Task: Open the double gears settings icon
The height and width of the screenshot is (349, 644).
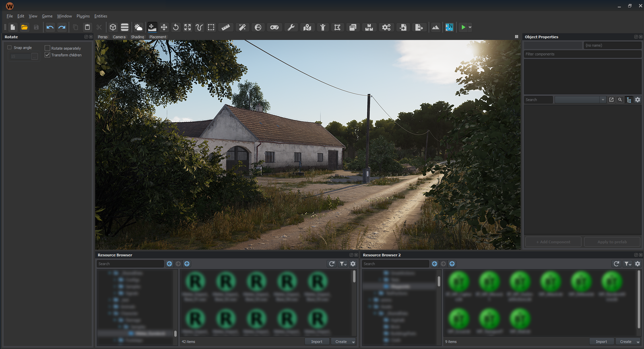Action: point(386,27)
